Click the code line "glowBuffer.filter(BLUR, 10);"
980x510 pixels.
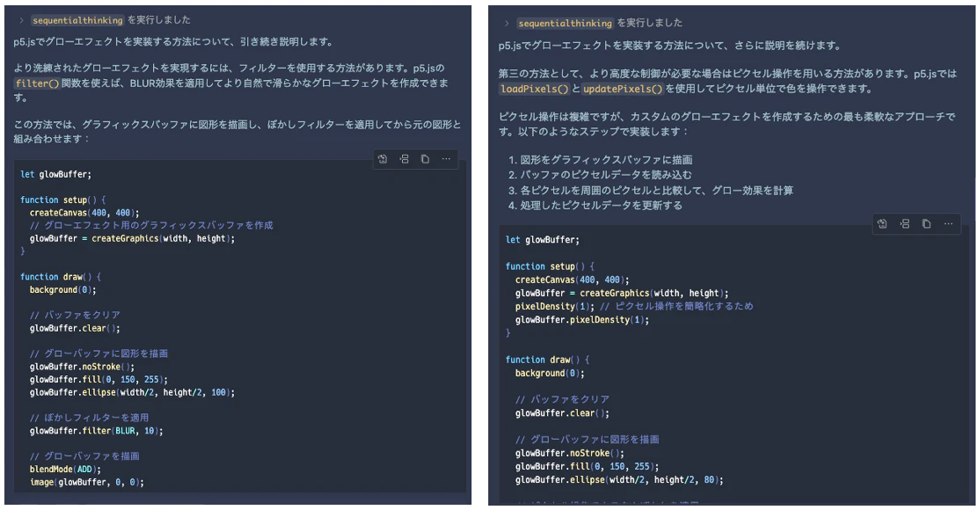point(96,431)
